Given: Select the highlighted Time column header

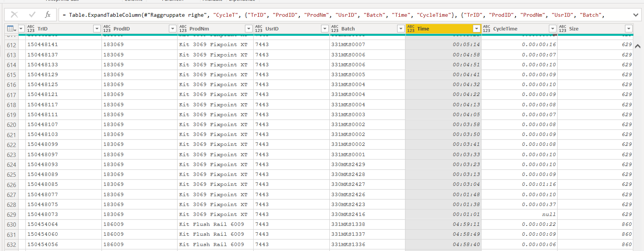Looking at the screenshot, I should (444, 29).
